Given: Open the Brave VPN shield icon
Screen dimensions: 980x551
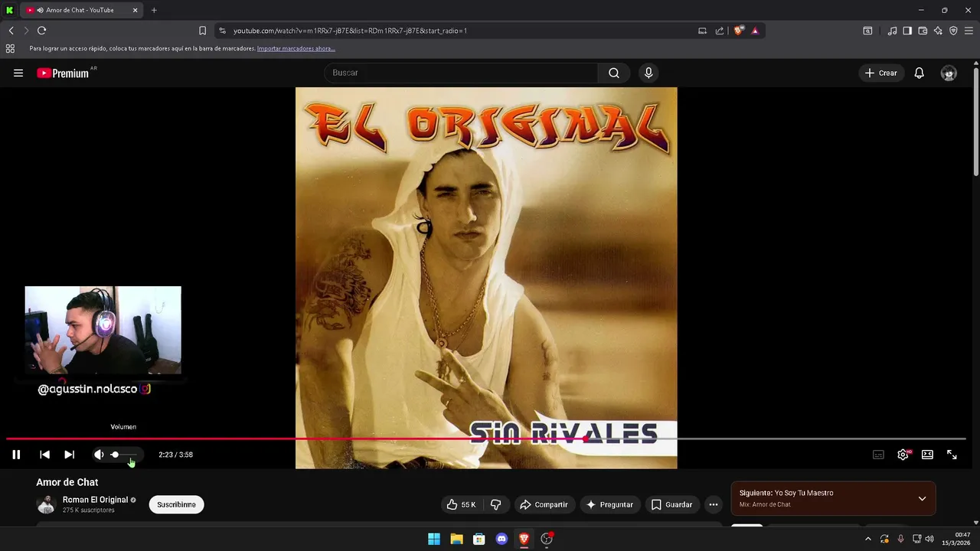Looking at the screenshot, I should pyautogui.click(x=953, y=31).
